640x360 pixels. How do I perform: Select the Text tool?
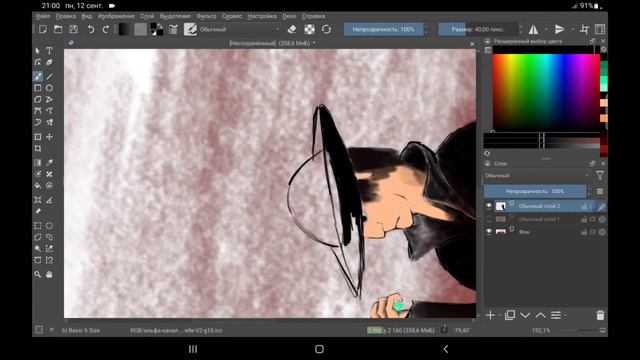pos(49,51)
